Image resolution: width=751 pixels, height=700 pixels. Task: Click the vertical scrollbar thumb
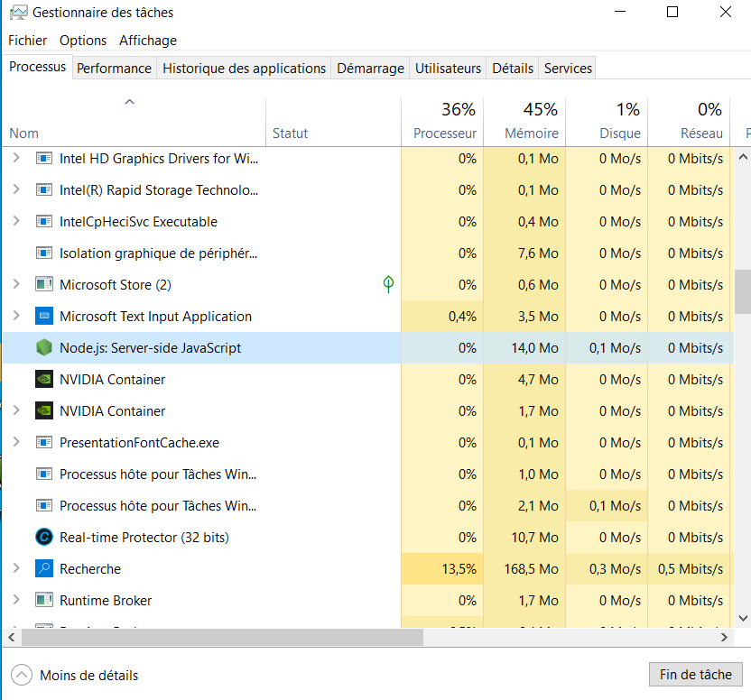743,291
